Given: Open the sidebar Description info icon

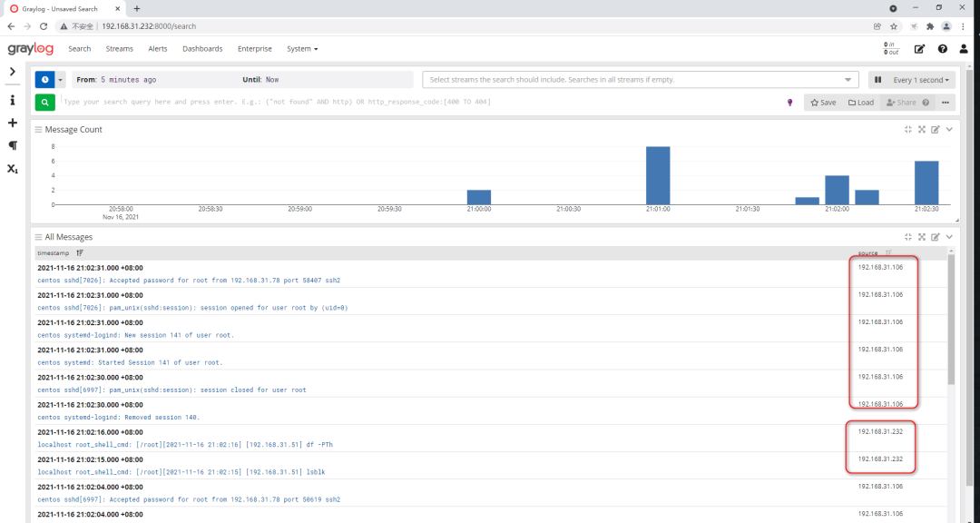Looking at the screenshot, I should point(13,100).
